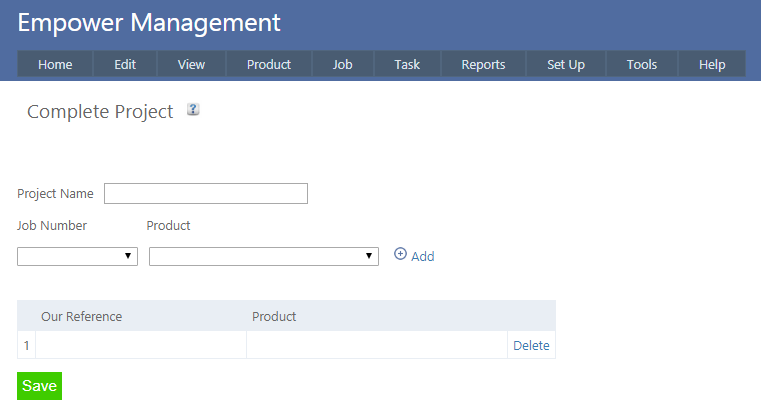761x419 pixels.
Task: Open the Help menu
Action: 712,64
